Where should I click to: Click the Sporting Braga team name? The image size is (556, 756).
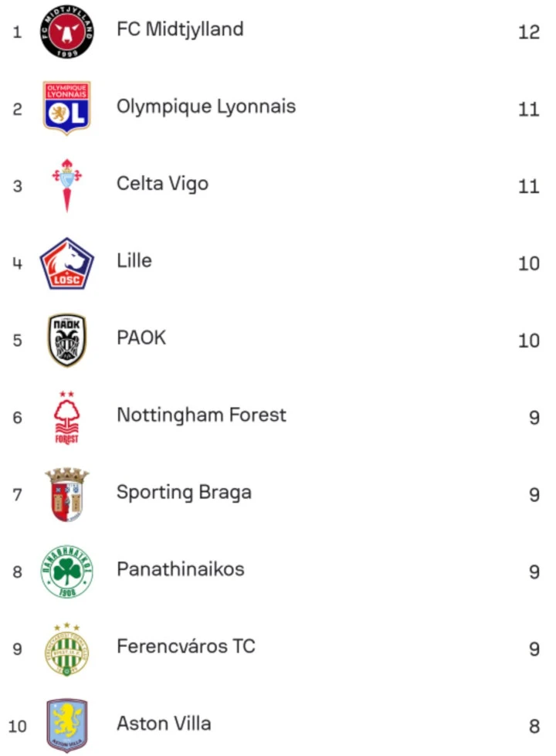coord(184,493)
